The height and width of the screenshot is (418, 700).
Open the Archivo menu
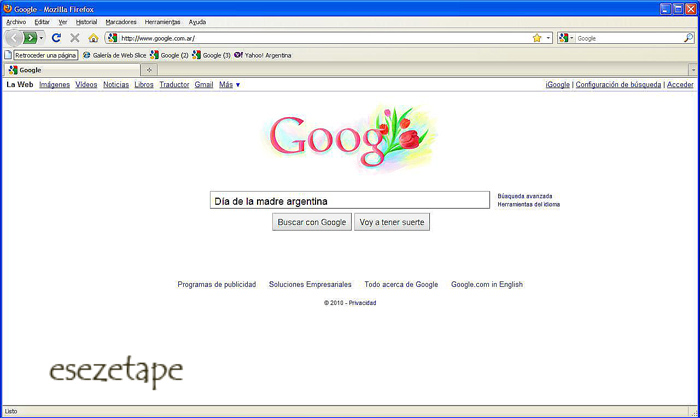(16, 22)
